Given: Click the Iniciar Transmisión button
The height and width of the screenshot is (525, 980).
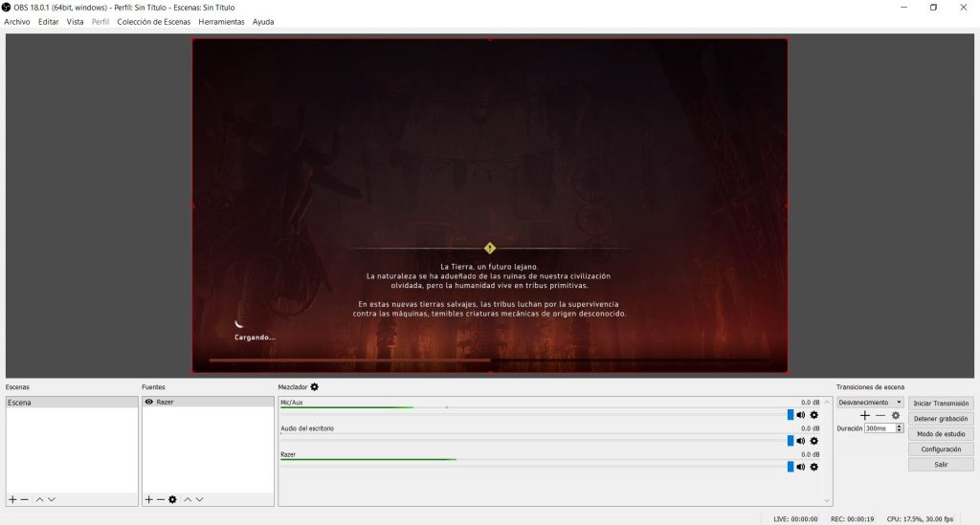Looking at the screenshot, I should click(941, 404).
